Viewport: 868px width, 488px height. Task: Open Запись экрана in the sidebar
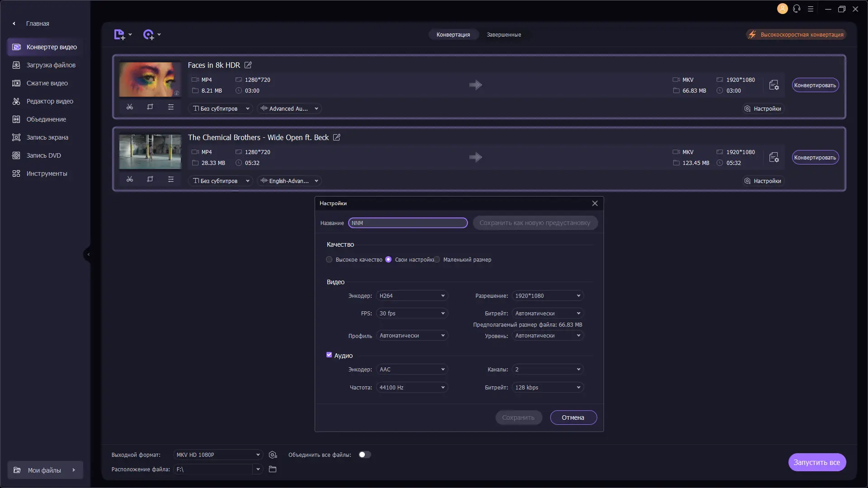[47, 137]
